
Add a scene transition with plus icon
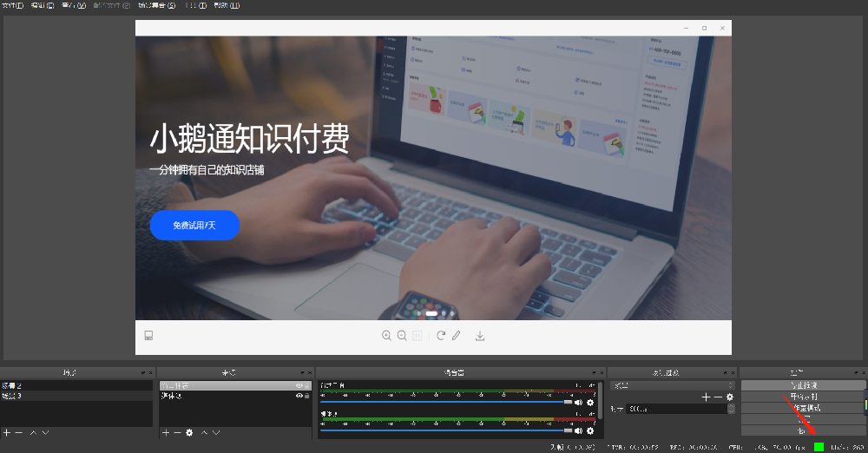pyautogui.click(x=706, y=397)
